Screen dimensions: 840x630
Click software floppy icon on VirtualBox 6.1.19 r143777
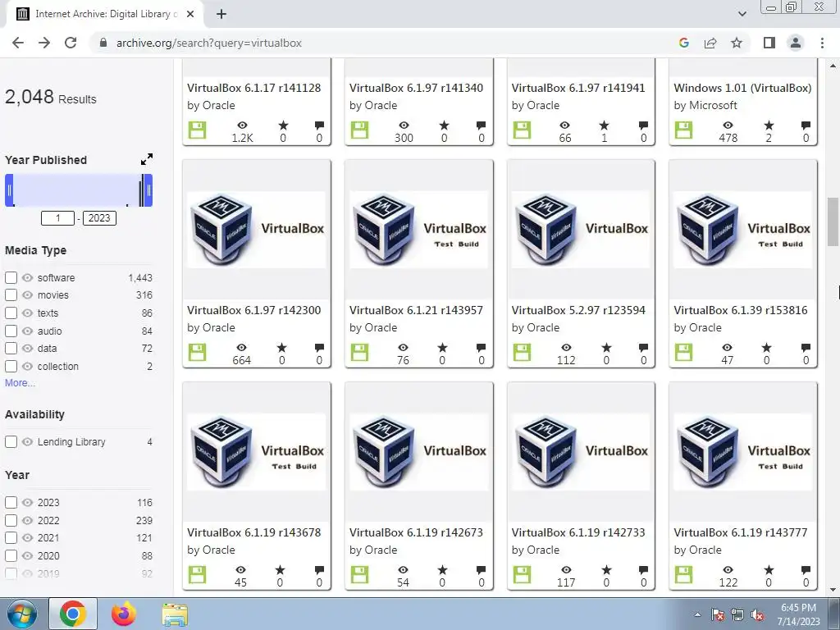tap(683, 575)
